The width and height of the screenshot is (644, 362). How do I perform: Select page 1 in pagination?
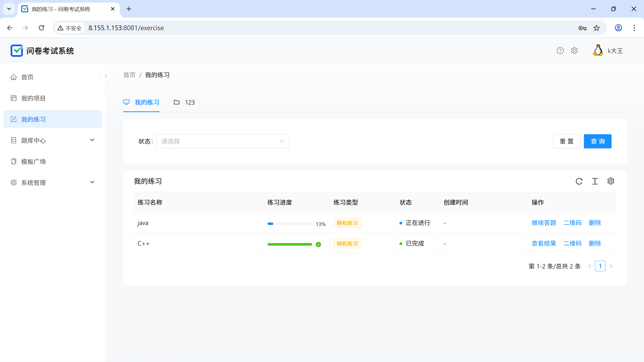click(x=600, y=266)
